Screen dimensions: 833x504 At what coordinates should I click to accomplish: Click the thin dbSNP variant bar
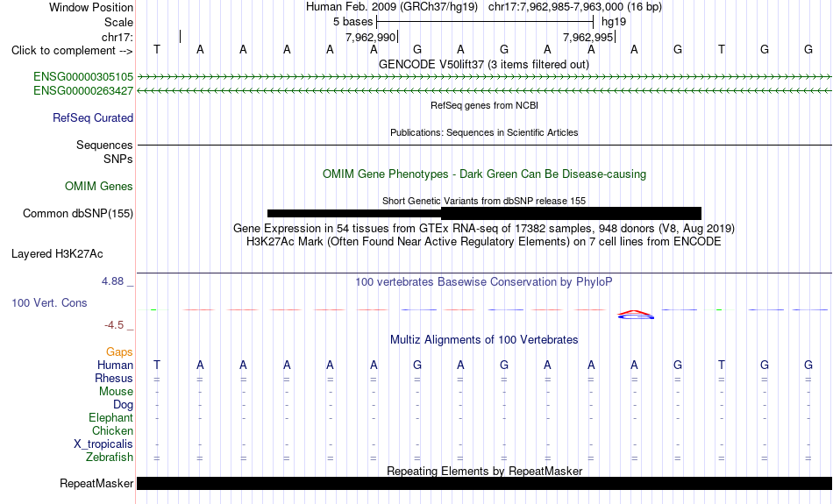click(354, 214)
